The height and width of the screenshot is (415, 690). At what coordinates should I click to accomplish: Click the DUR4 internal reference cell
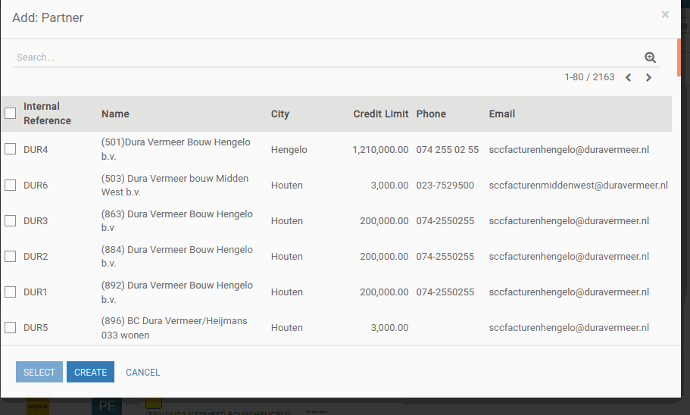(x=36, y=150)
